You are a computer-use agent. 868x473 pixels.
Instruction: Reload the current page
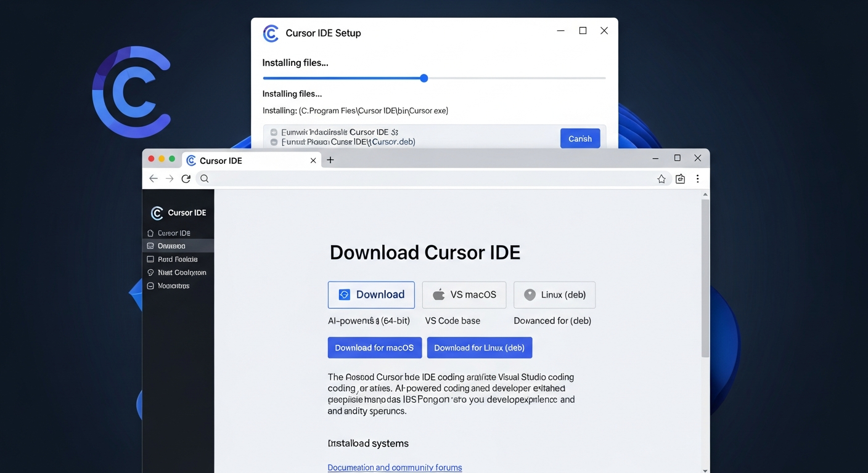pyautogui.click(x=186, y=178)
